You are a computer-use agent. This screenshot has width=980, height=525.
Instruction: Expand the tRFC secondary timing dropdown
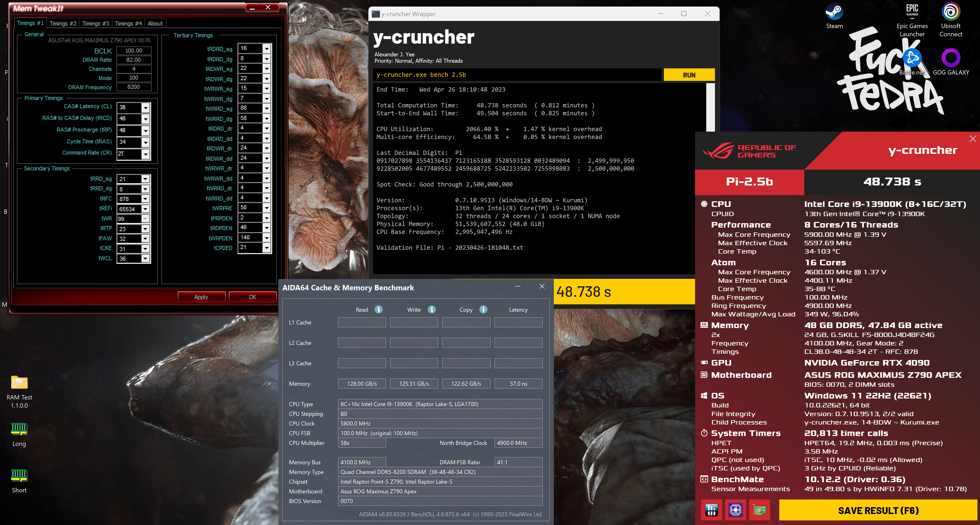coord(145,199)
